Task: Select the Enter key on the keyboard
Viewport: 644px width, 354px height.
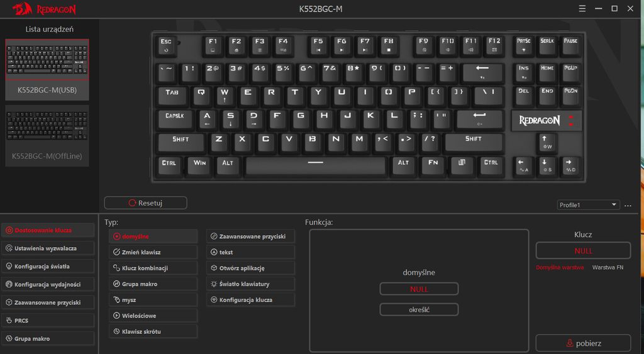Action: [479, 119]
